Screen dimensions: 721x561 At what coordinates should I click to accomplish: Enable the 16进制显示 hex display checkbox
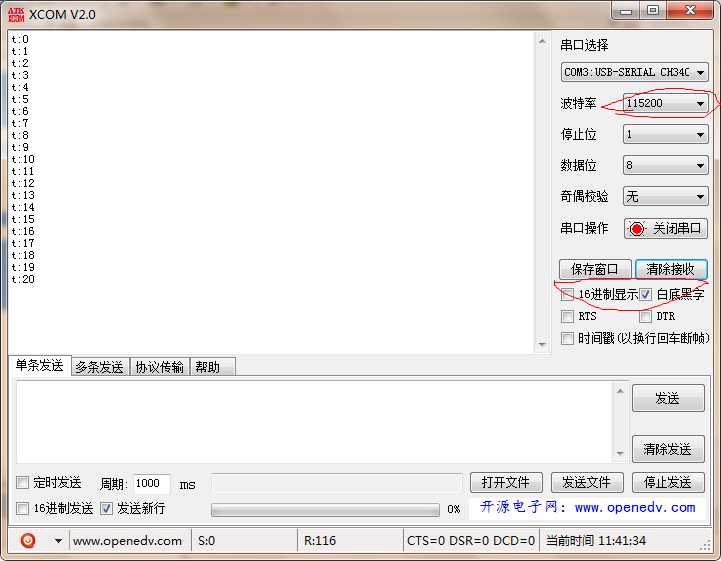pyautogui.click(x=567, y=294)
